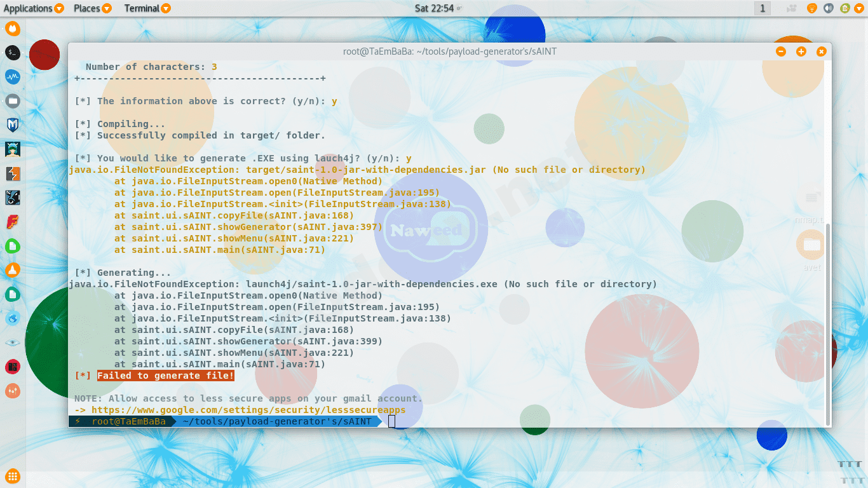Open the applications grid at dock bottom
This screenshot has height=488, width=868.
[x=13, y=475]
